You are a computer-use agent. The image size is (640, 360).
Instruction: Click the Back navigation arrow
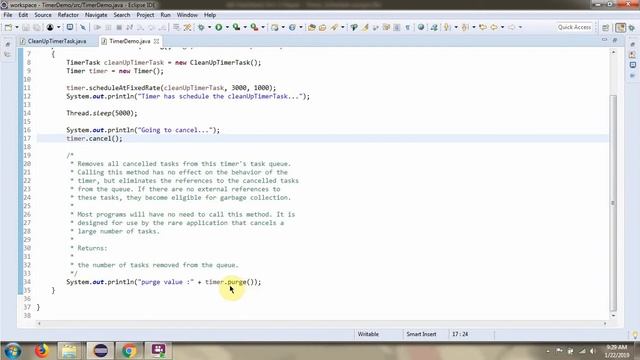(x=494, y=27)
